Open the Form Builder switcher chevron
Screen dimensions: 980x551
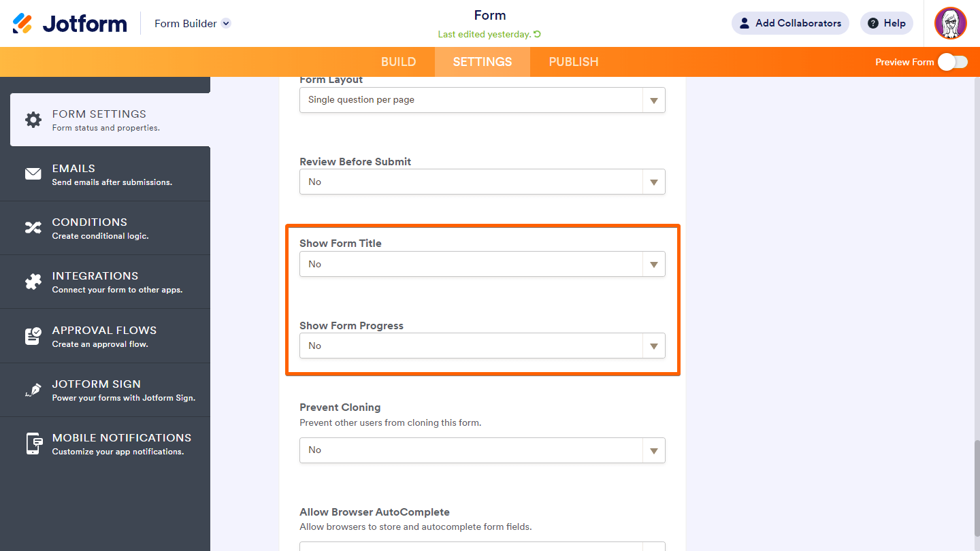226,23
